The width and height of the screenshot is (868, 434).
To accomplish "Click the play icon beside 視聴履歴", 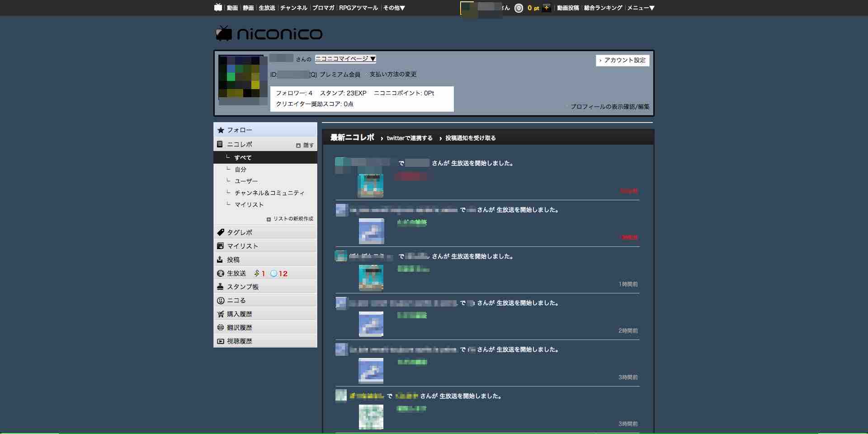I will (221, 341).
